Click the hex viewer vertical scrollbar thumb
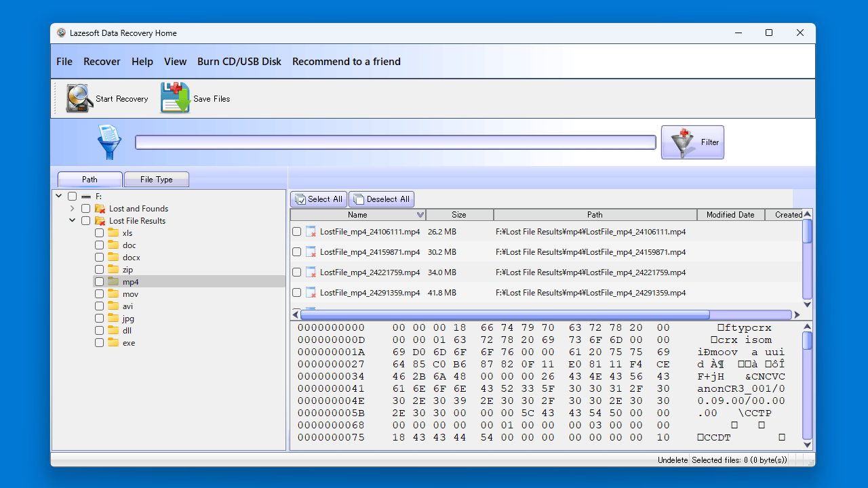 point(807,341)
